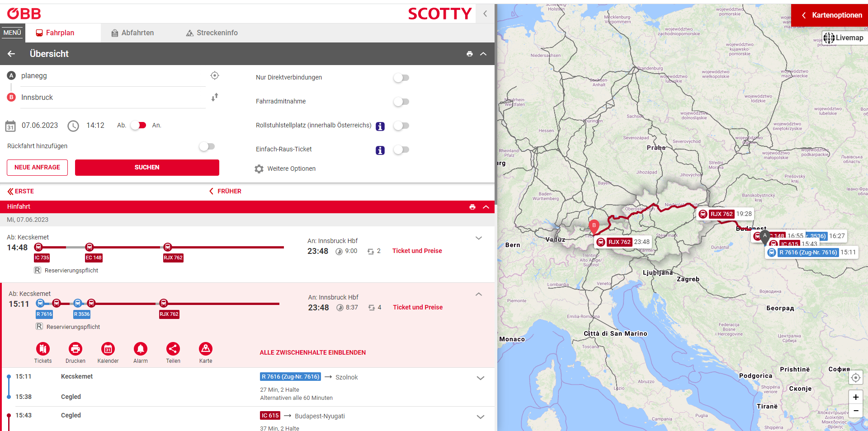This screenshot has height=431, width=868.
Task: Click the IC 735 train badge
Action: pos(42,258)
